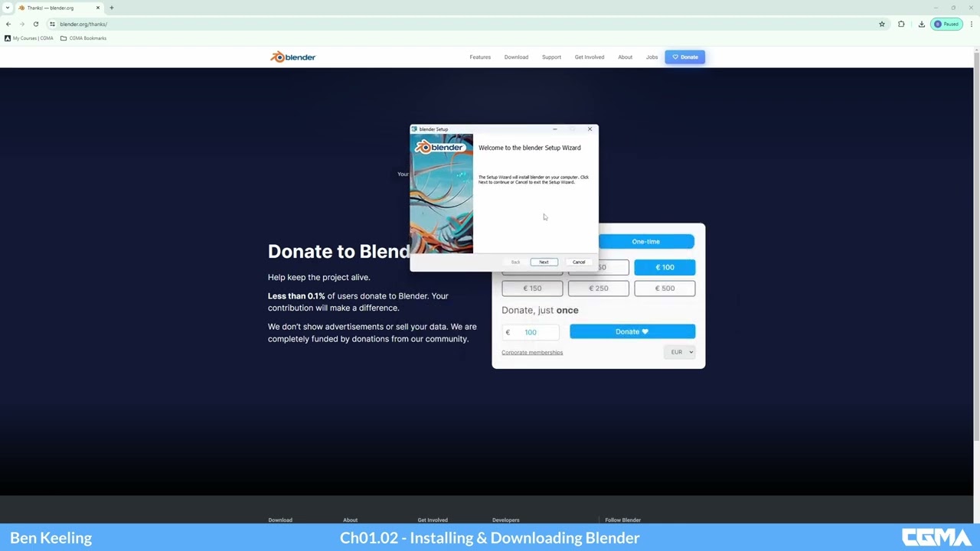Click the Donate to Blender heading

[339, 251]
